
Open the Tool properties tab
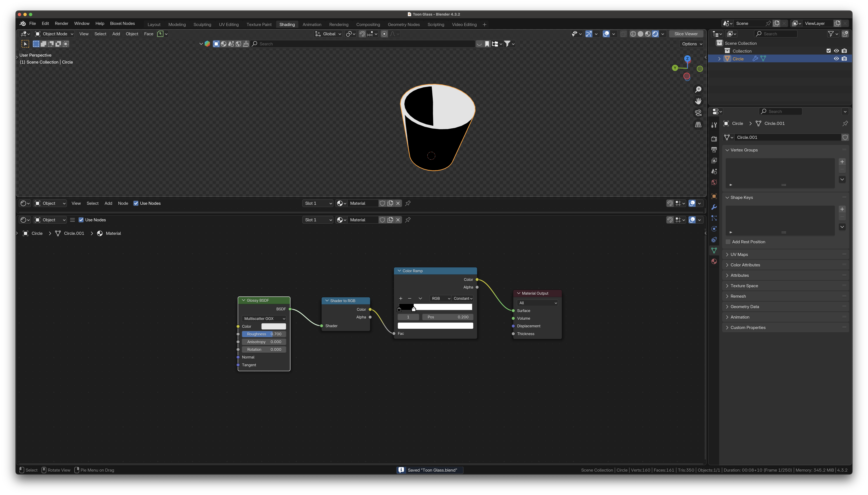[x=714, y=125]
